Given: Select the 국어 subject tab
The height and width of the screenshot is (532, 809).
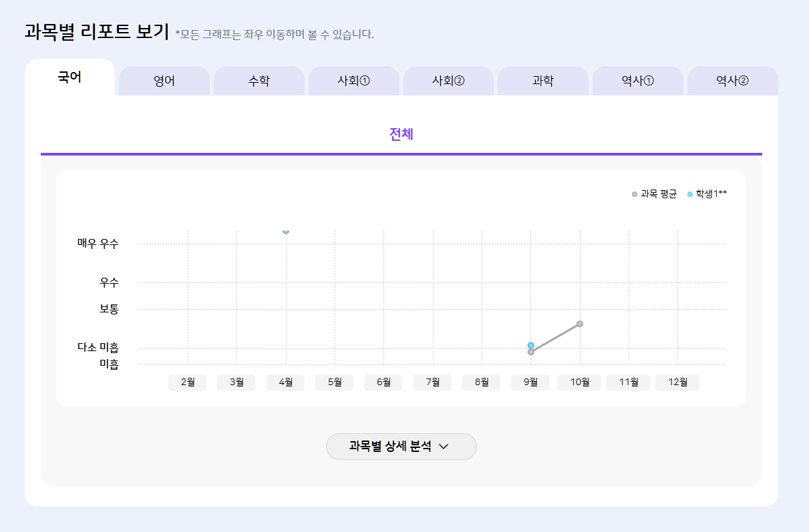Looking at the screenshot, I should (69, 77).
